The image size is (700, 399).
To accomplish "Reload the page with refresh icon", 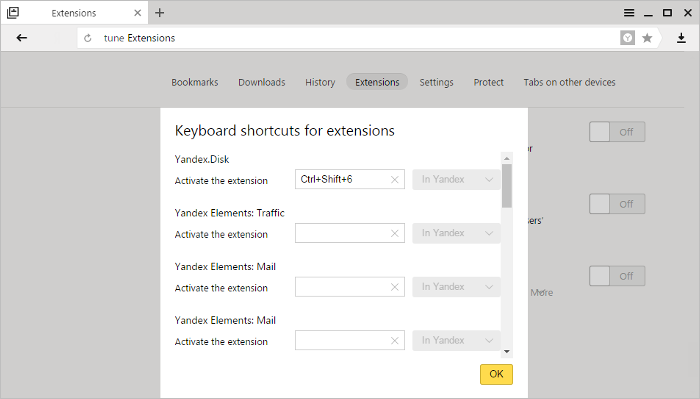I will (88, 38).
